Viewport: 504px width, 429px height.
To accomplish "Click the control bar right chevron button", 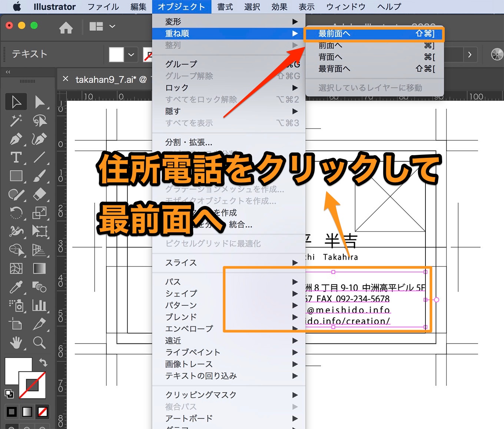I will pos(470,55).
